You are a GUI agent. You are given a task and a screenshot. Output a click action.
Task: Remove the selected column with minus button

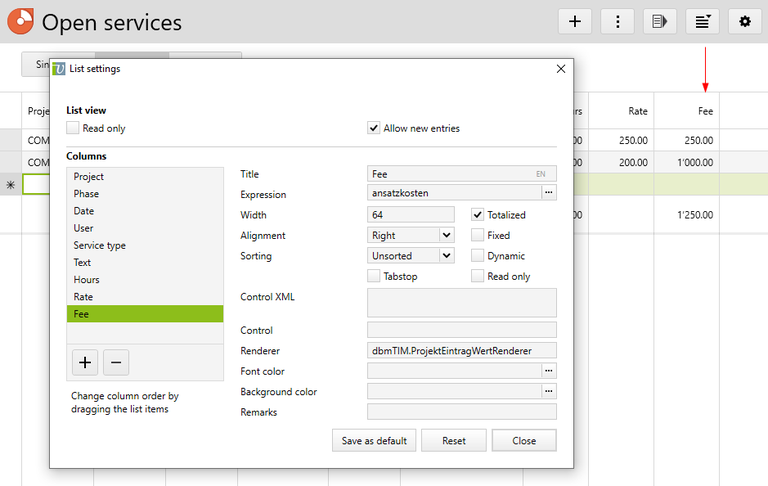point(116,363)
